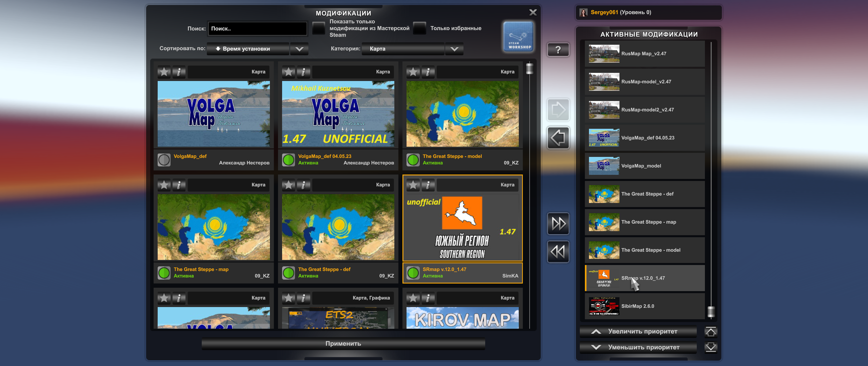This screenshot has width=868, height=366.
Task: Click the Kirov Map preview thumbnail
Action: 462,318
